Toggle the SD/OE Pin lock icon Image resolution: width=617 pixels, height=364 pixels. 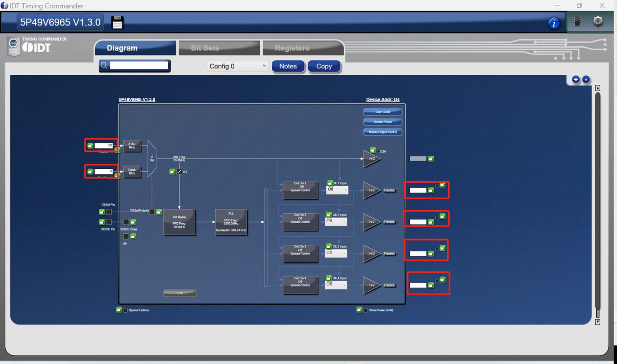pyautogui.click(x=102, y=222)
